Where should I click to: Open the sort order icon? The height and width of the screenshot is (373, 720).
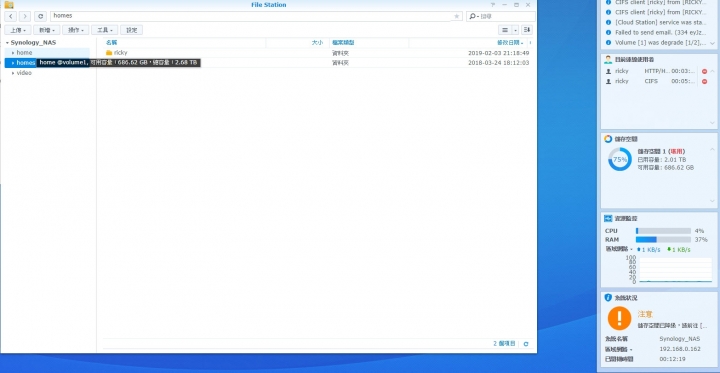(527, 30)
